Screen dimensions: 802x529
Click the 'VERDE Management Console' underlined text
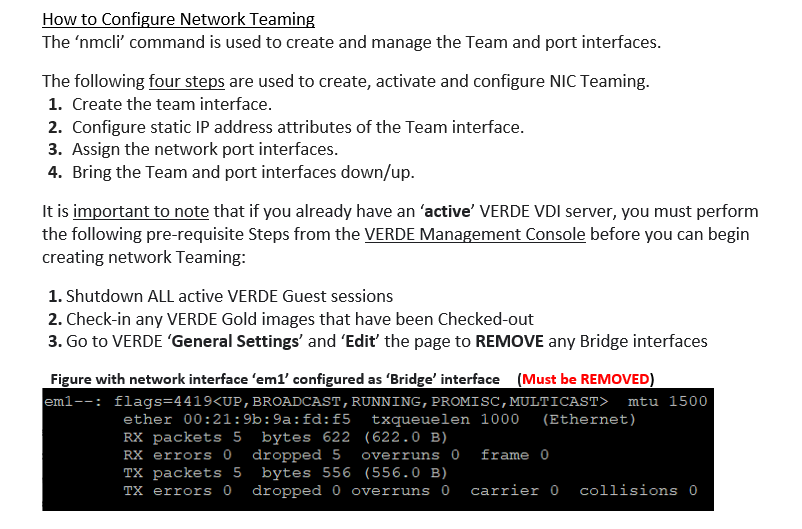475,234
